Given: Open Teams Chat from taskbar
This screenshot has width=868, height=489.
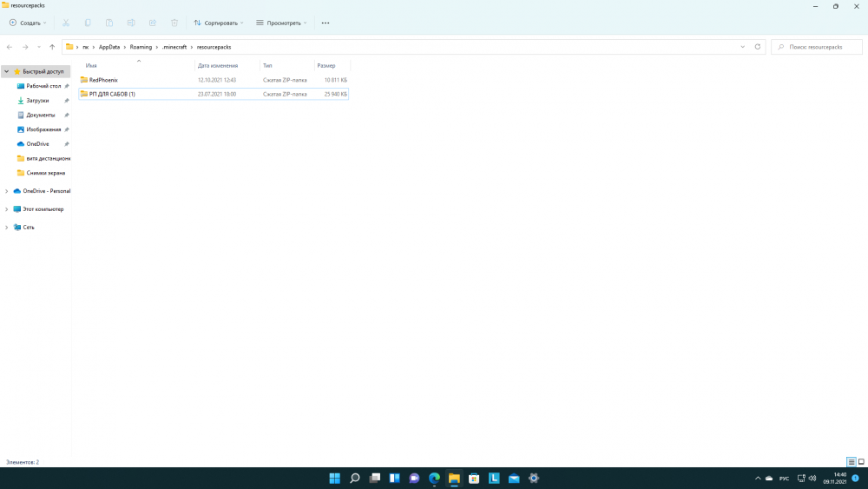Looking at the screenshot, I should [x=415, y=478].
